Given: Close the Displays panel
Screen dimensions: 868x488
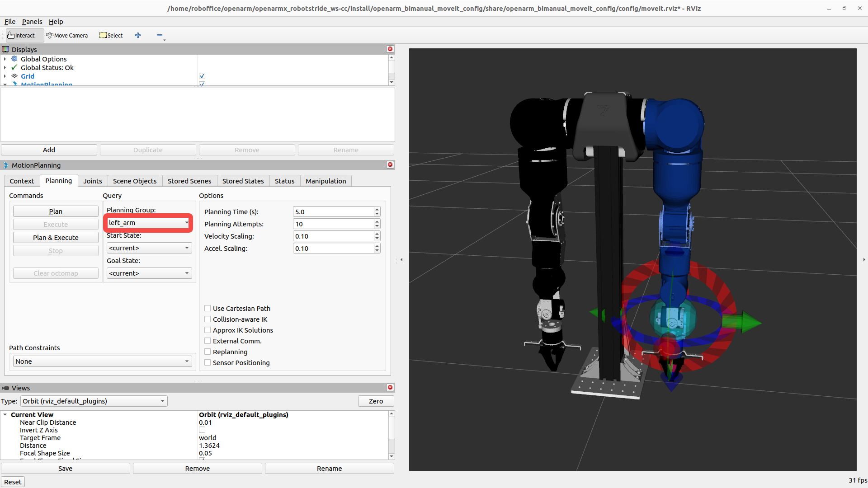Looking at the screenshot, I should 390,49.
